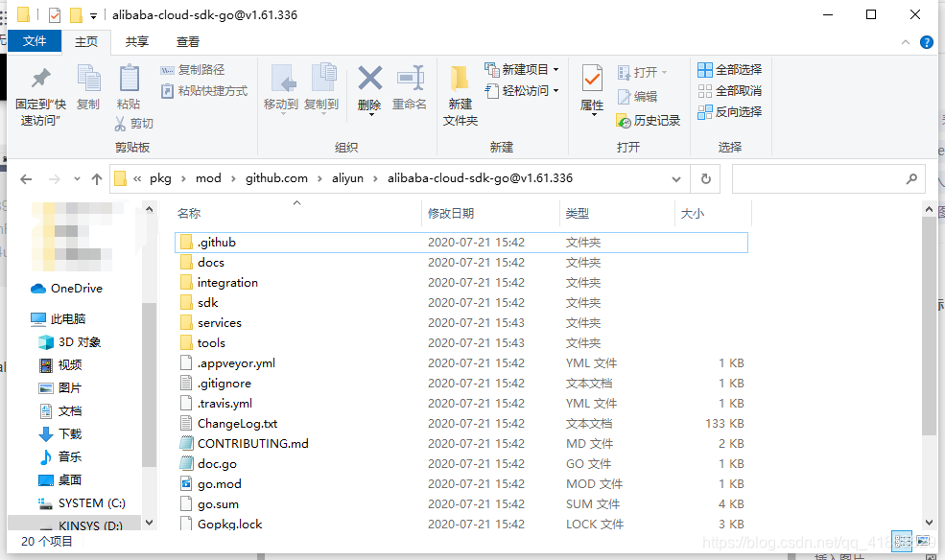
Task: Pin to Quick access icon
Action: click(x=41, y=79)
